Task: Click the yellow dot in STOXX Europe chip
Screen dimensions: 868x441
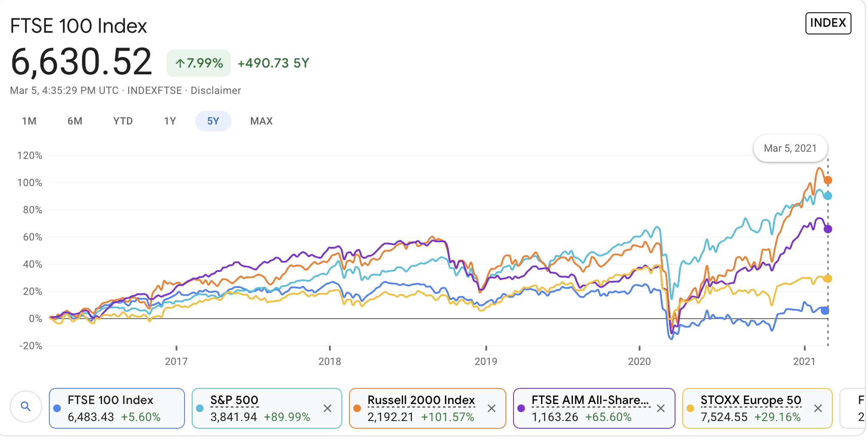Action: pos(690,408)
